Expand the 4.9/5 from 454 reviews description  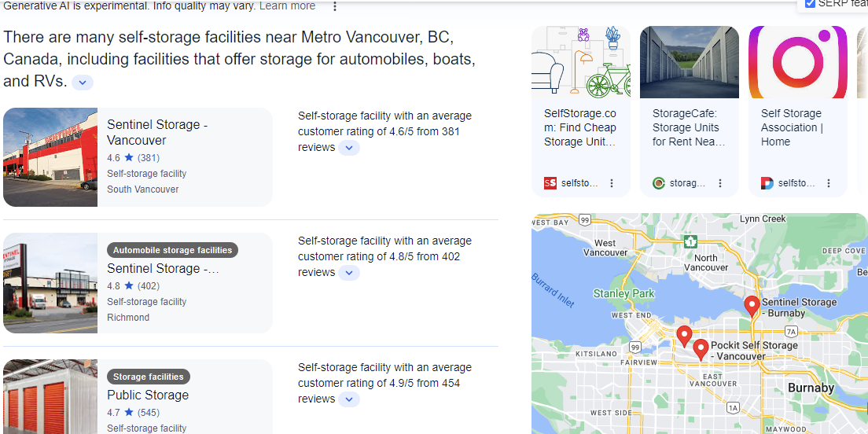tap(349, 399)
